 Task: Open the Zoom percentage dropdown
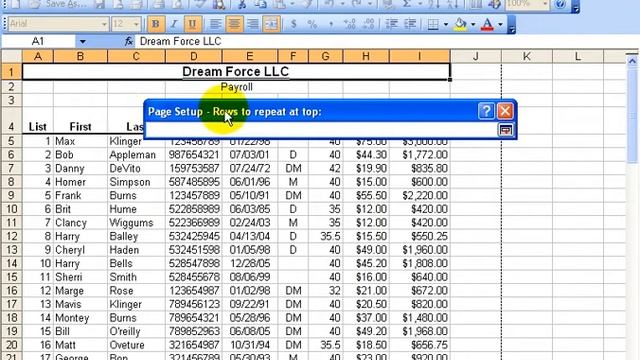tap(545, 4)
